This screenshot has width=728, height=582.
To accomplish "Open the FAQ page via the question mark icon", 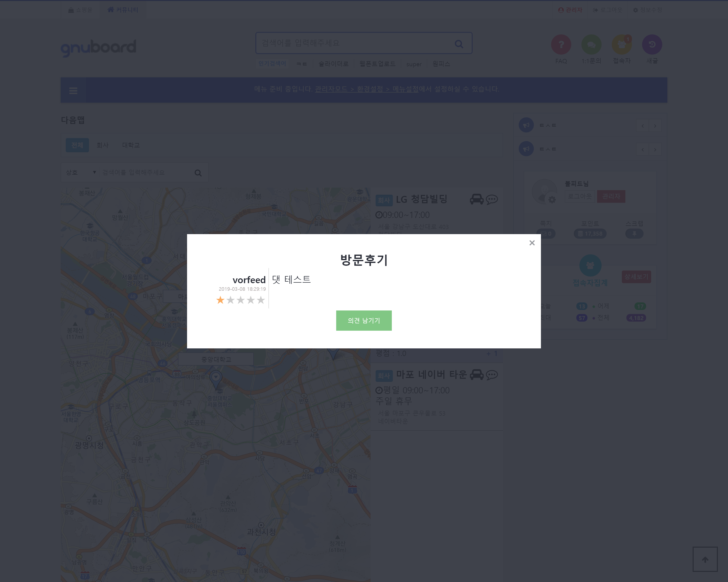I will (x=561, y=44).
